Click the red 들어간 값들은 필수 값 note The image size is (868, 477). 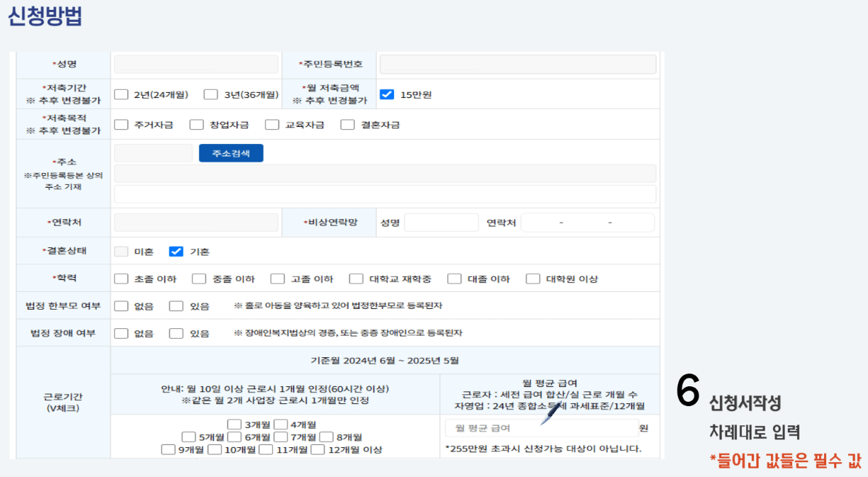(x=786, y=461)
